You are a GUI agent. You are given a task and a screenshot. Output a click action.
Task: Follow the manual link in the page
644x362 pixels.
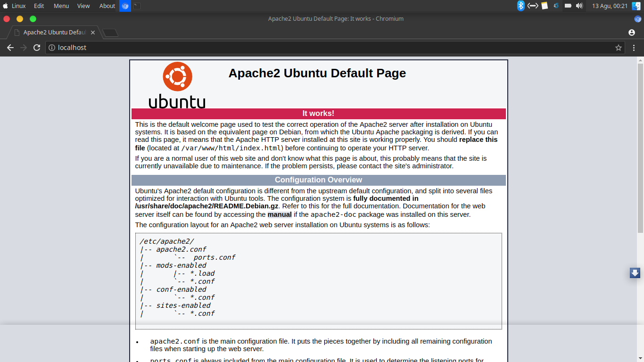pyautogui.click(x=279, y=214)
